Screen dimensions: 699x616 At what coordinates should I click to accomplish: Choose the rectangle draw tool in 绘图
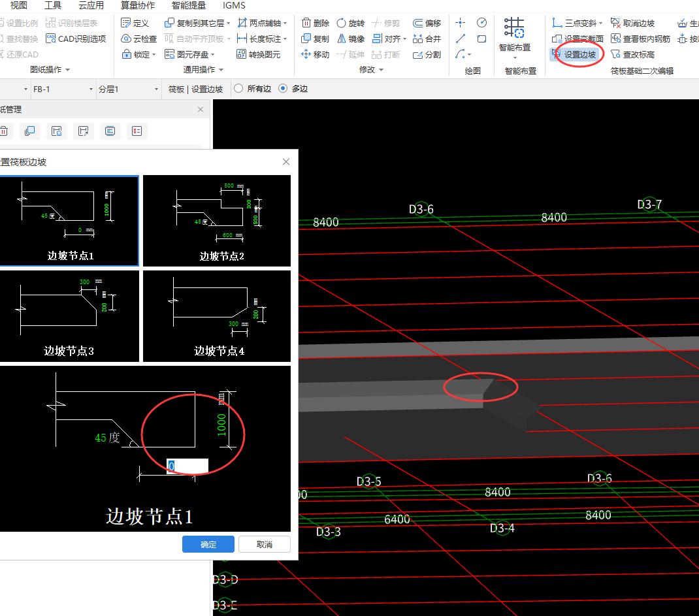click(481, 39)
